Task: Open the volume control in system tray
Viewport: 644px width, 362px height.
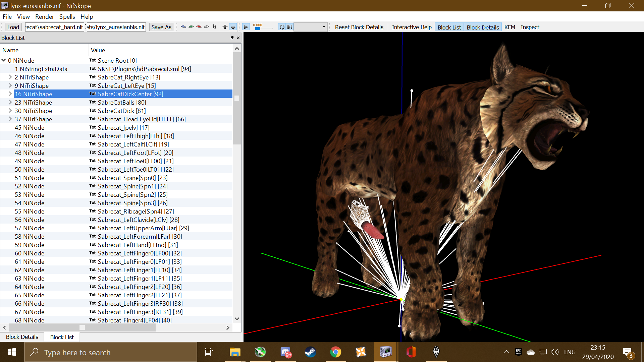Action: tap(555, 352)
